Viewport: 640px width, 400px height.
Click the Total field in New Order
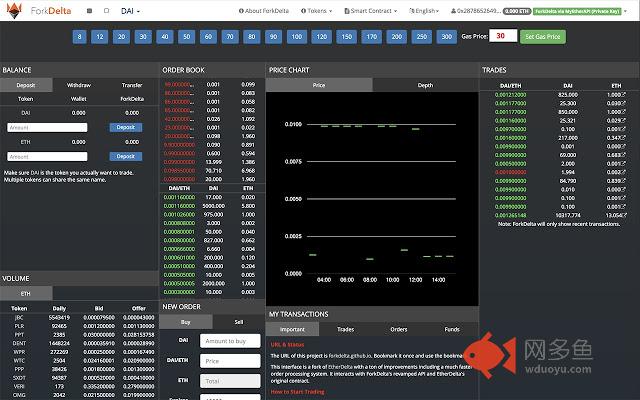tap(230, 381)
